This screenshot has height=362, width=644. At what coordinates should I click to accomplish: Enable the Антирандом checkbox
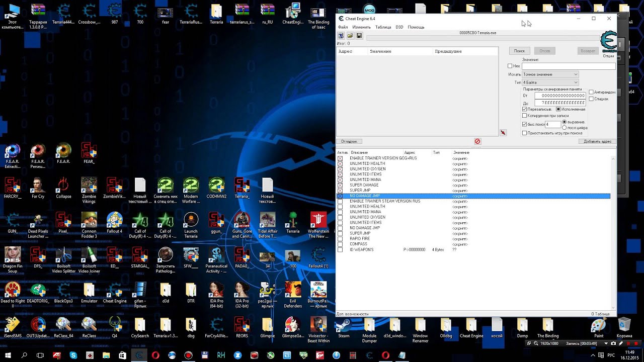pyautogui.click(x=591, y=92)
